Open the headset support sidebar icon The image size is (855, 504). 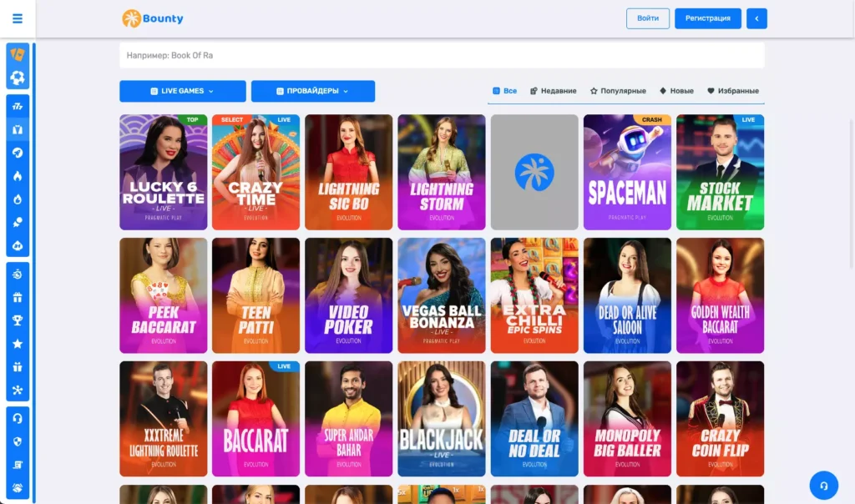18,418
